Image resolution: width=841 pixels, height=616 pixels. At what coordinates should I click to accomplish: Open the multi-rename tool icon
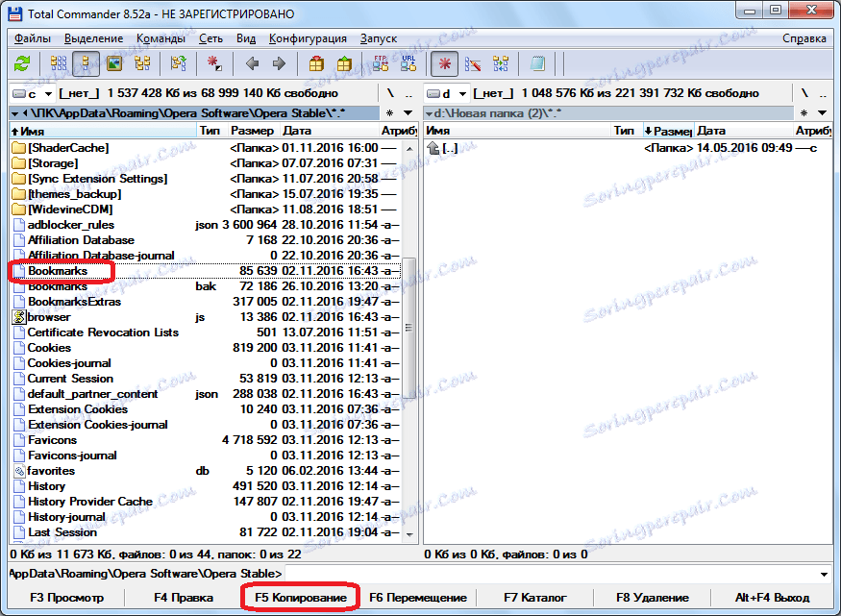pos(473,64)
